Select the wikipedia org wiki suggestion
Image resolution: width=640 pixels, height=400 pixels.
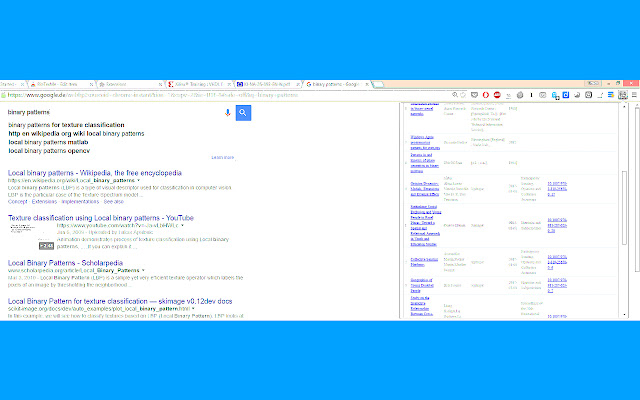pos(76,133)
